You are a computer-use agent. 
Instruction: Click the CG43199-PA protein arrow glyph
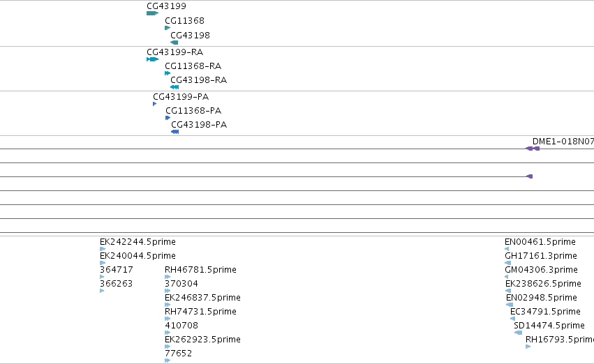pyautogui.click(x=154, y=104)
